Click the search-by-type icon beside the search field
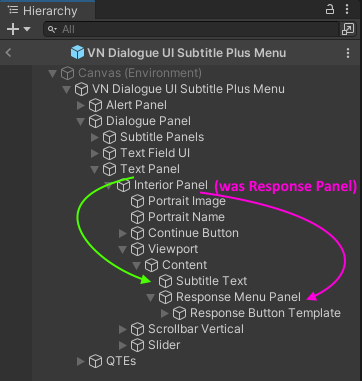 348,29
